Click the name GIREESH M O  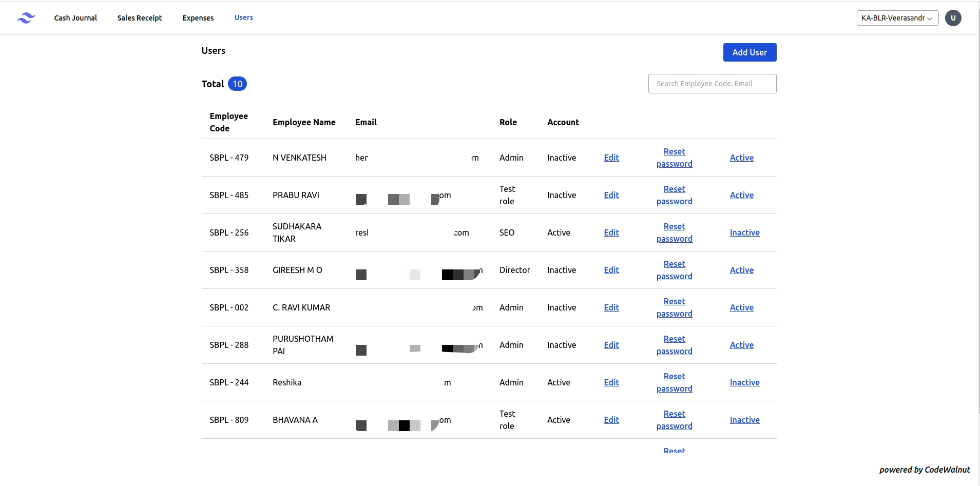(x=297, y=270)
